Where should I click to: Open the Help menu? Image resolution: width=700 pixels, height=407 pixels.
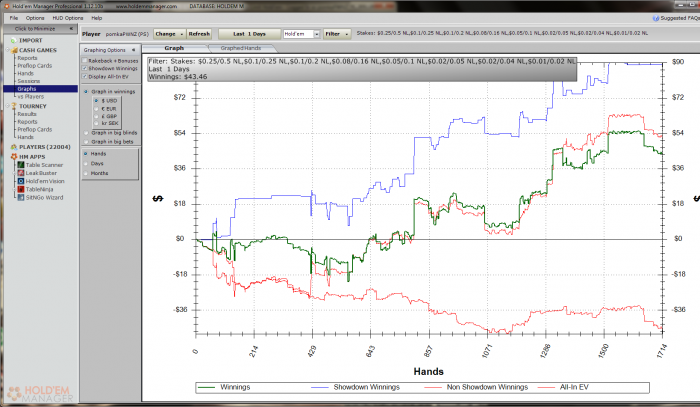(96, 18)
